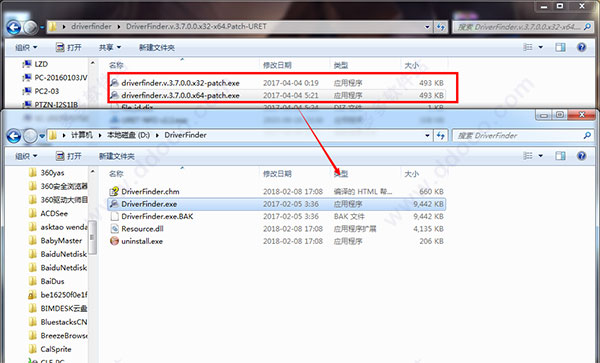Click sidebar scroll-up arrow in DriverFinder window

click(x=92, y=172)
